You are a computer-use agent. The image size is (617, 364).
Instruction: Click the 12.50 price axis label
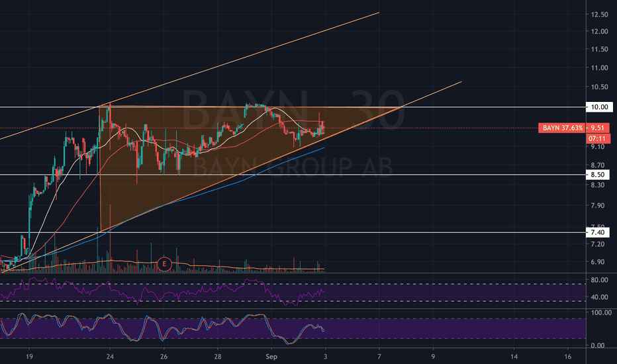(x=599, y=15)
